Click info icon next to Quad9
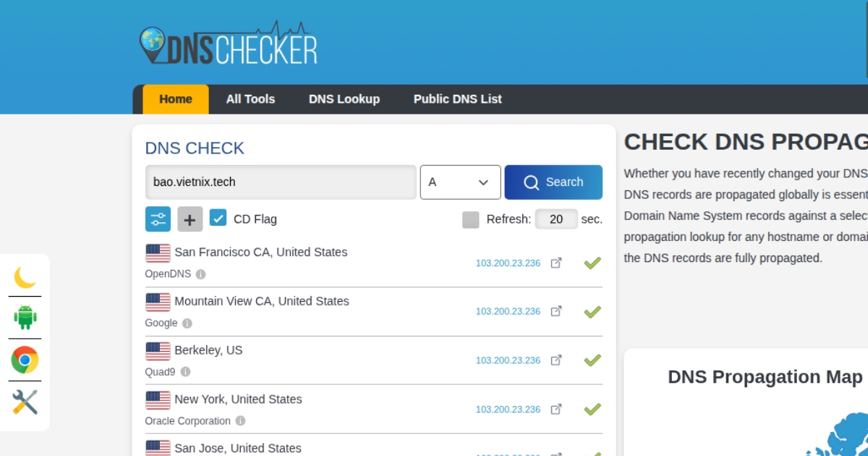This screenshot has width=868, height=456. pyautogui.click(x=185, y=372)
